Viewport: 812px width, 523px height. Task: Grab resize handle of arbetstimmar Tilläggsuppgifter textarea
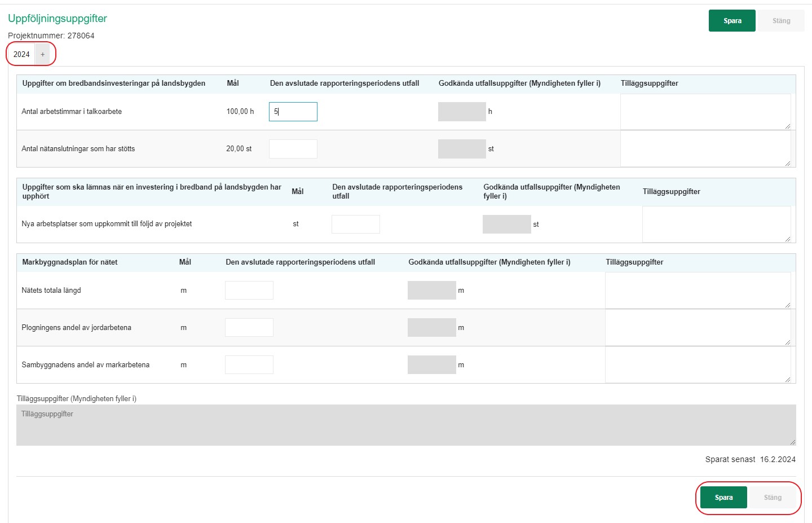(x=788, y=126)
